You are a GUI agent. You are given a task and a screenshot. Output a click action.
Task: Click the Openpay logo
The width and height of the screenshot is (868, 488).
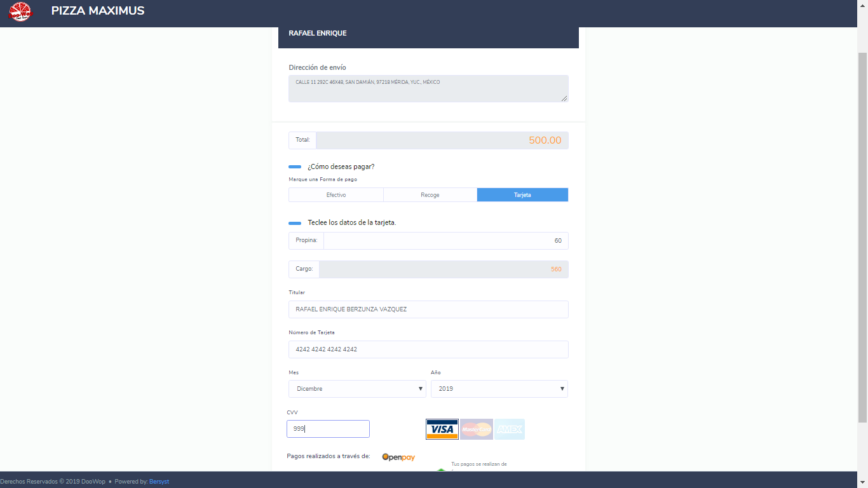[x=398, y=457]
